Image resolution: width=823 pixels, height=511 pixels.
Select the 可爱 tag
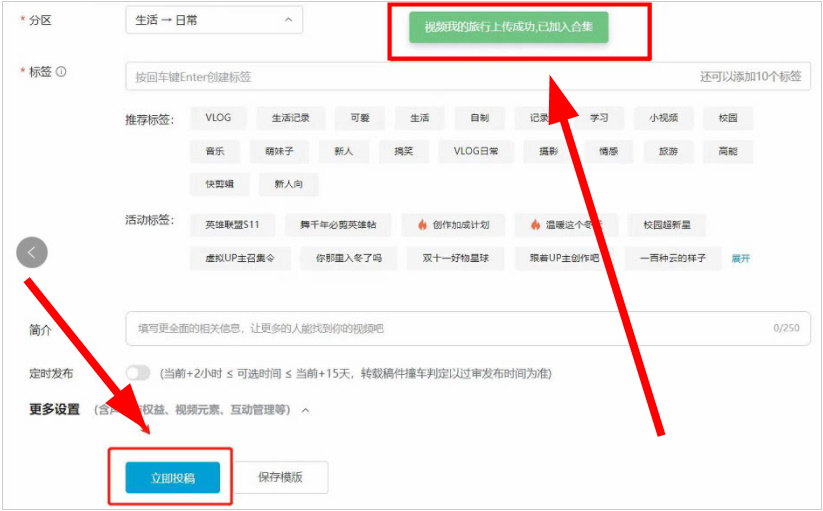pyautogui.click(x=360, y=118)
